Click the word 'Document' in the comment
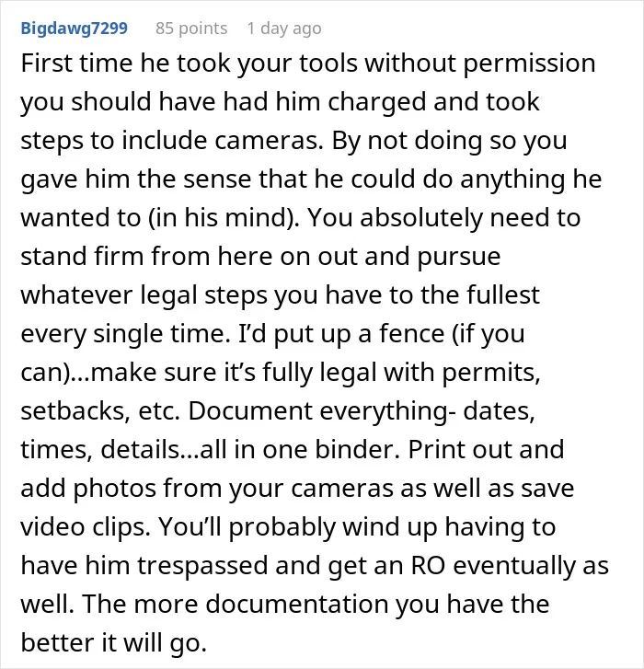Image resolution: width=644 pixels, height=669 pixels. 251,411
